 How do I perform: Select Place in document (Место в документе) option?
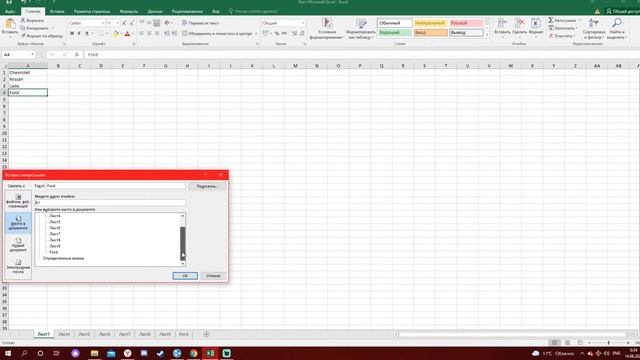point(18,223)
